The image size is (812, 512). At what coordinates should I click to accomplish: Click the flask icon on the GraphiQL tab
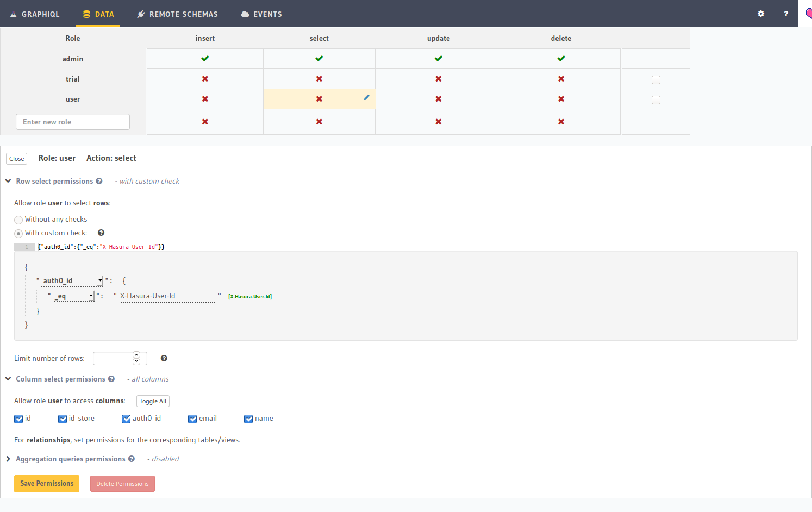click(x=14, y=14)
